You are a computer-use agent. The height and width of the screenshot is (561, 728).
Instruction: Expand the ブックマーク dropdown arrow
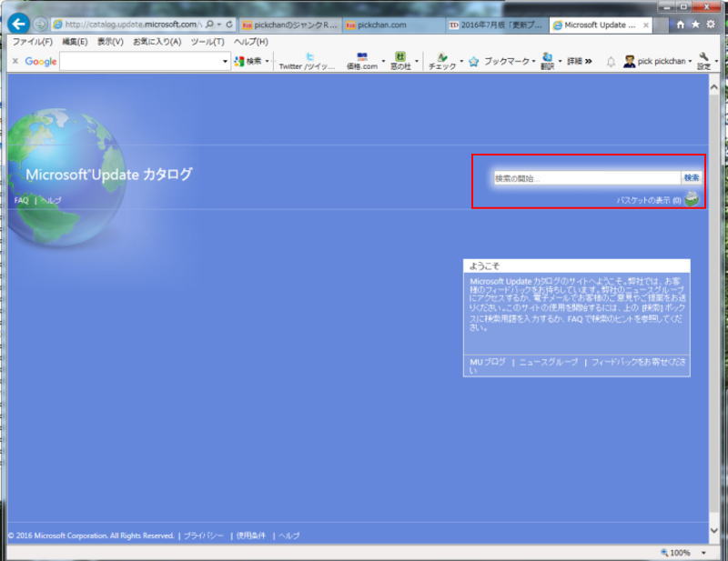tap(533, 61)
